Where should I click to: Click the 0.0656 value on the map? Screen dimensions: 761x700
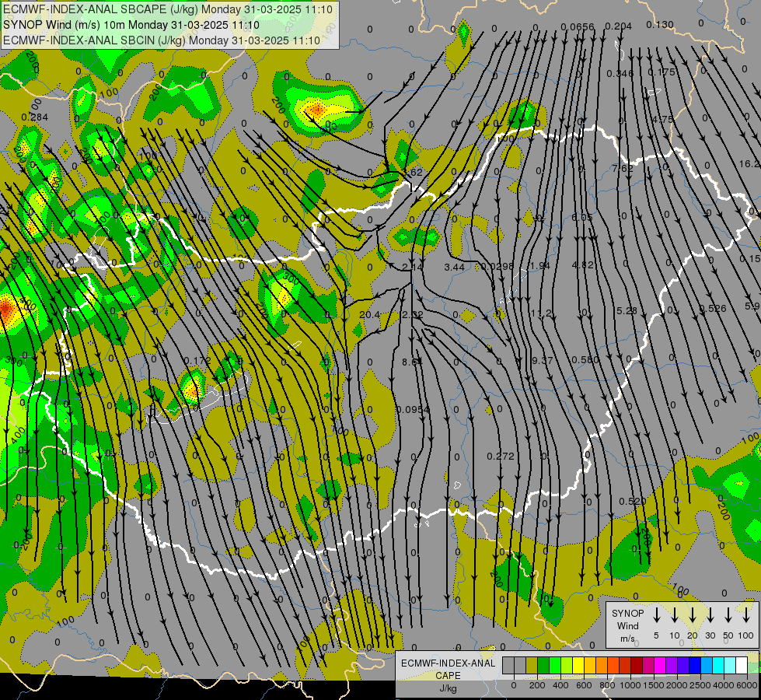pos(578,26)
